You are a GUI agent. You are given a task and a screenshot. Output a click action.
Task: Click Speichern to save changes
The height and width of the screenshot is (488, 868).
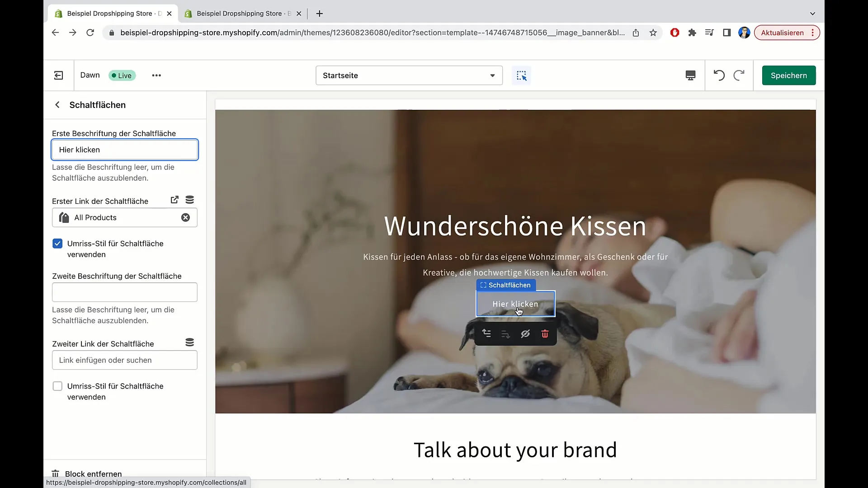tap(789, 75)
